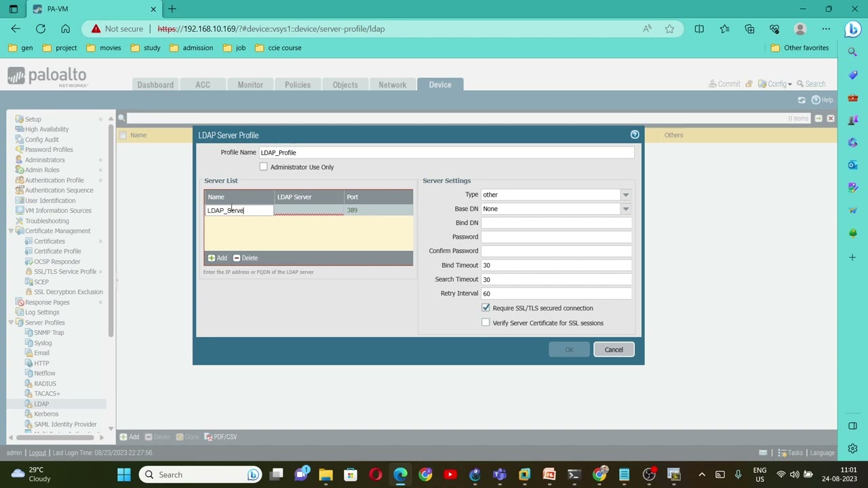868x488 pixels.
Task: Click the OK button in the dialog
Action: tap(569, 350)
